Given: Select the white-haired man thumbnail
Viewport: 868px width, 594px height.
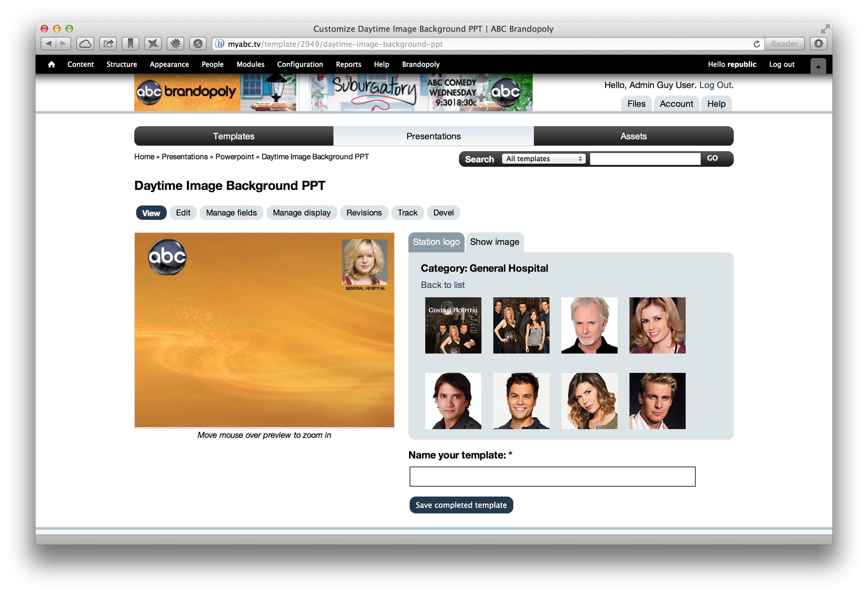Looking at the screenshot, I should (589, 325).
